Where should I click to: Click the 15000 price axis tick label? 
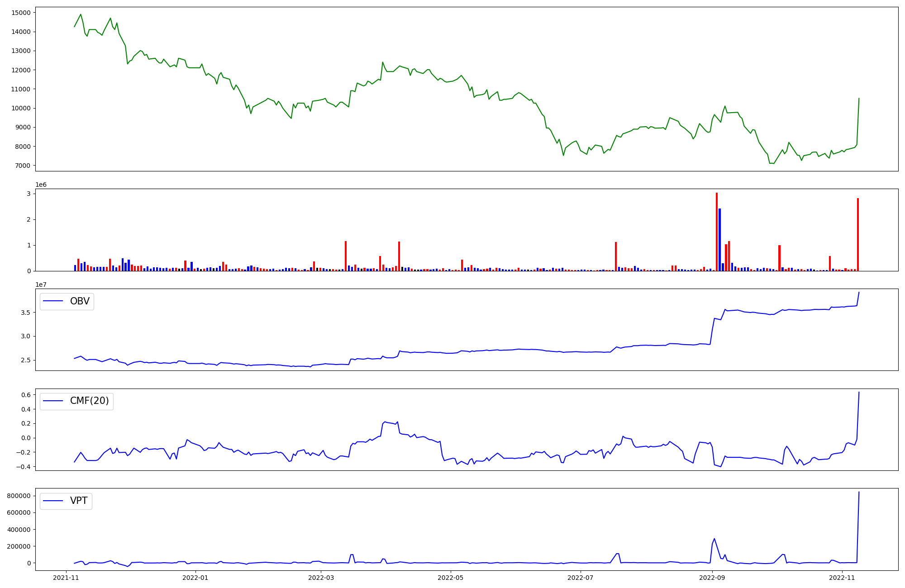point(21,13)
